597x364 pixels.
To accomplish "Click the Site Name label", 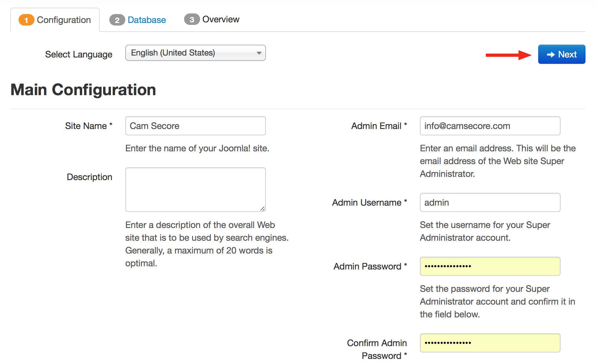I will point(86,126).
